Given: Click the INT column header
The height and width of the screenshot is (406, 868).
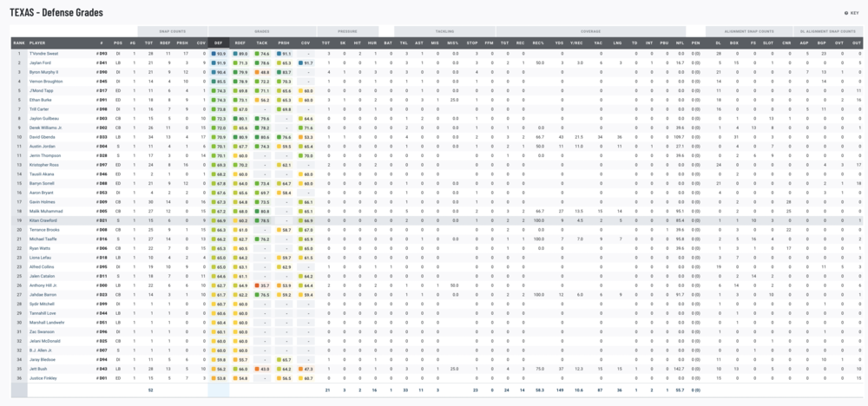Looking at the screenshot, I should tap(648, 43).
